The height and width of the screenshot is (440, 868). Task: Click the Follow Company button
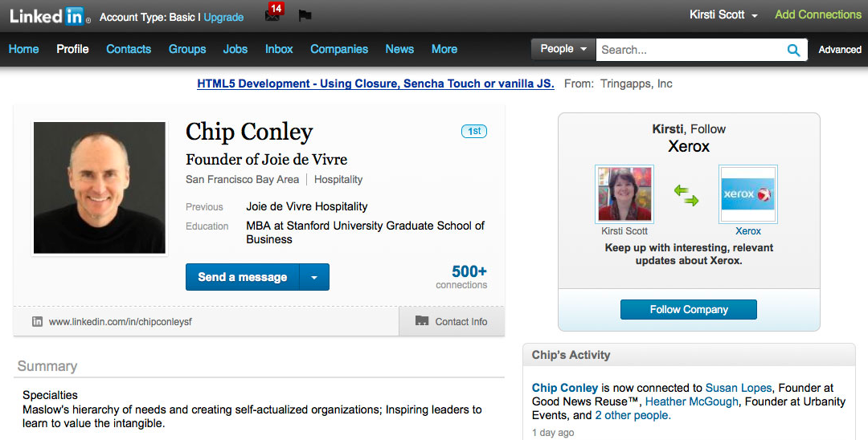689,310
